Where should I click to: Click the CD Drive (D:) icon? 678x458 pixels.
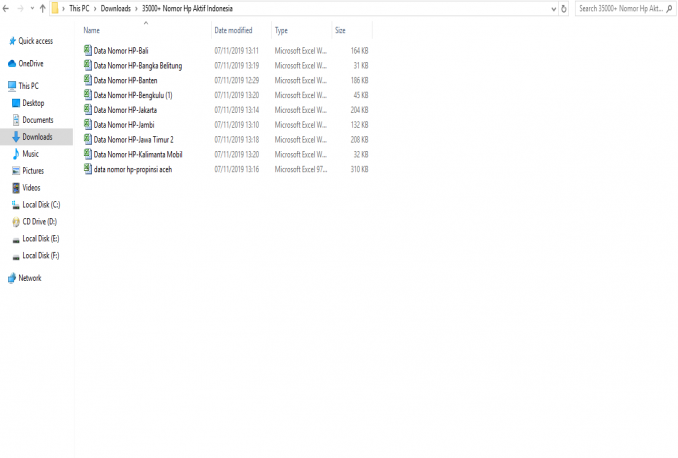15,221
